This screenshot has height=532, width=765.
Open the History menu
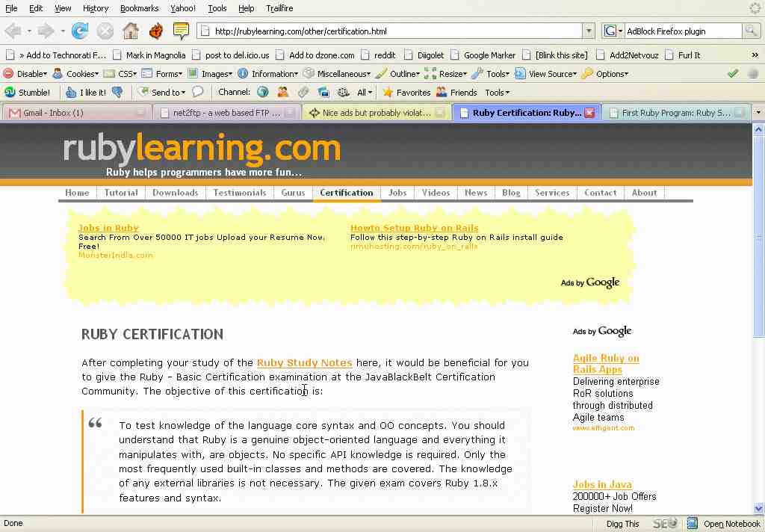pos(96,8)
